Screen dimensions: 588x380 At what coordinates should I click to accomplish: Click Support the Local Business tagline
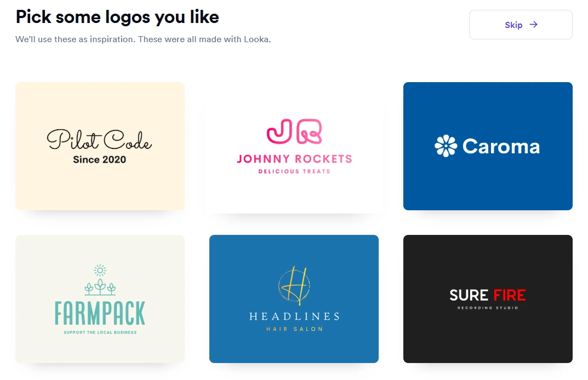tap(100, 332)
